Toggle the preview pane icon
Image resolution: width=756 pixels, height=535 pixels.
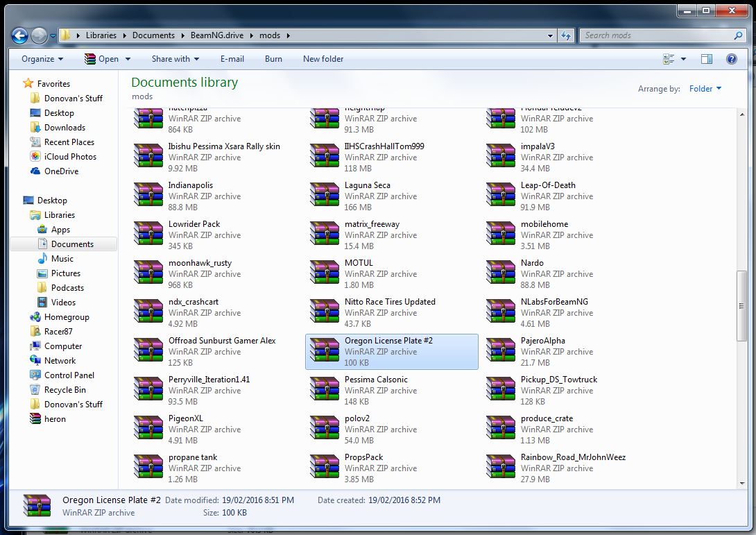[707, 59]
